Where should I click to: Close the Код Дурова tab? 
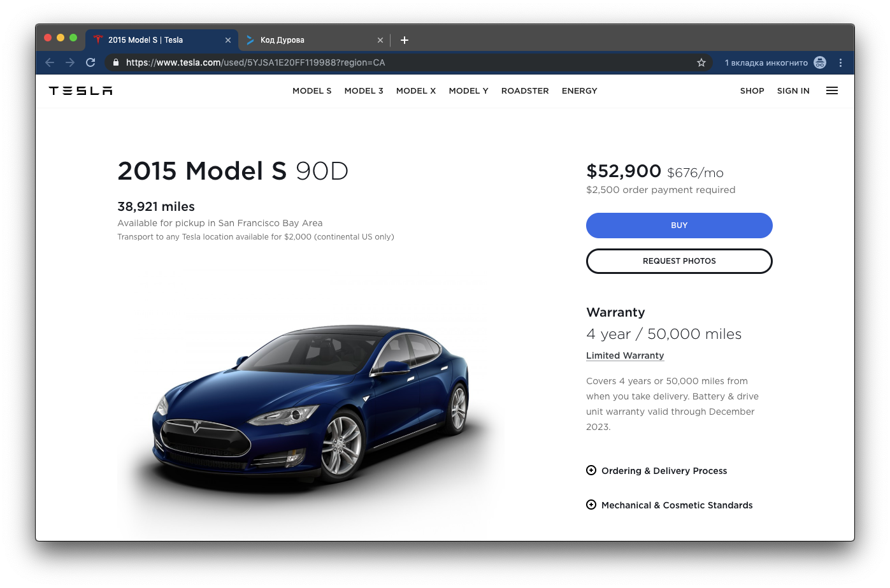(x=380, y=40)
